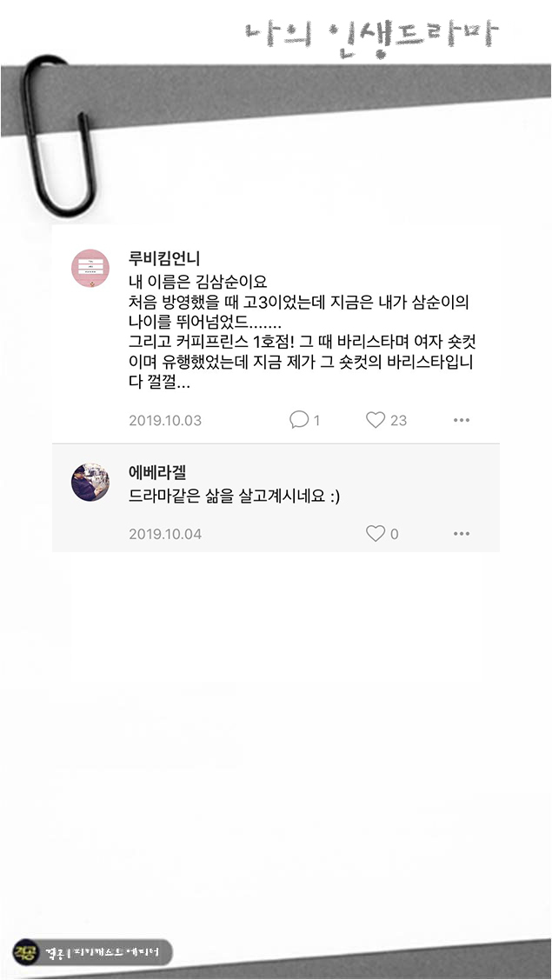Like 루비킴언니's comment to toggle the heart on
The image size is (552, 980).
pos(374,419)
